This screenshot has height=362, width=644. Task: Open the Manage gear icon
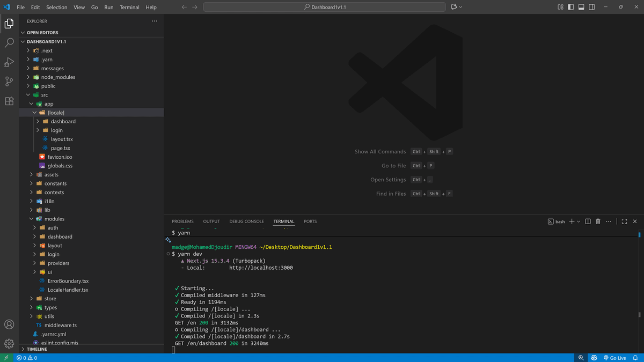tap(9, 343)
